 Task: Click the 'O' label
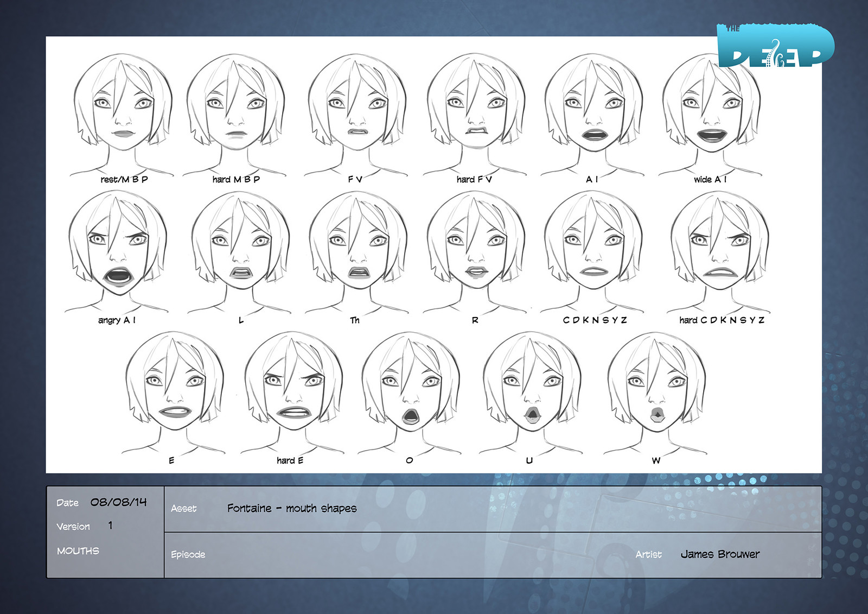pos(410,460)
